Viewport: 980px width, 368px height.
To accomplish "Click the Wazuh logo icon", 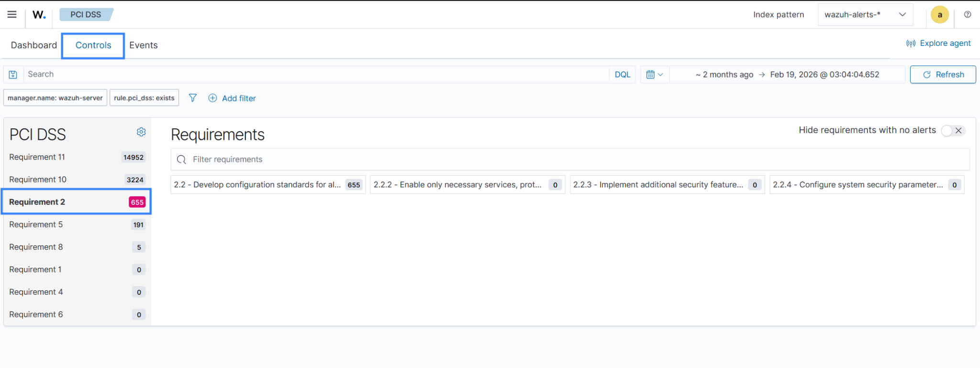I will pyautogui.click(x=39, y=15).
